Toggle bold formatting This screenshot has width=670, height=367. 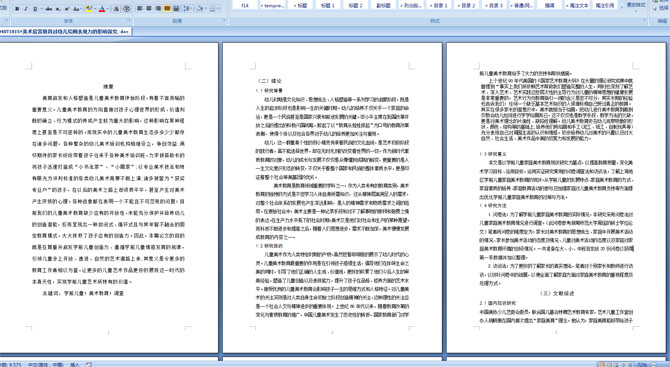[x=17, y=9]
